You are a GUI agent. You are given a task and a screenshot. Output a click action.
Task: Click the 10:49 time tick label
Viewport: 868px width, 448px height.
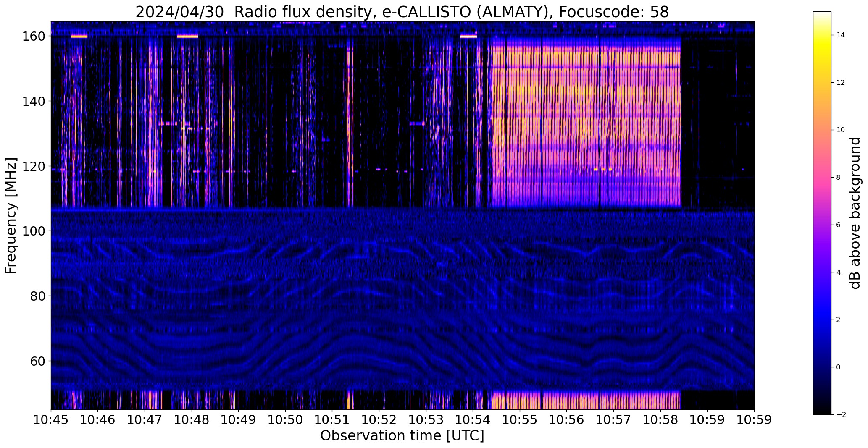[239, 419]
